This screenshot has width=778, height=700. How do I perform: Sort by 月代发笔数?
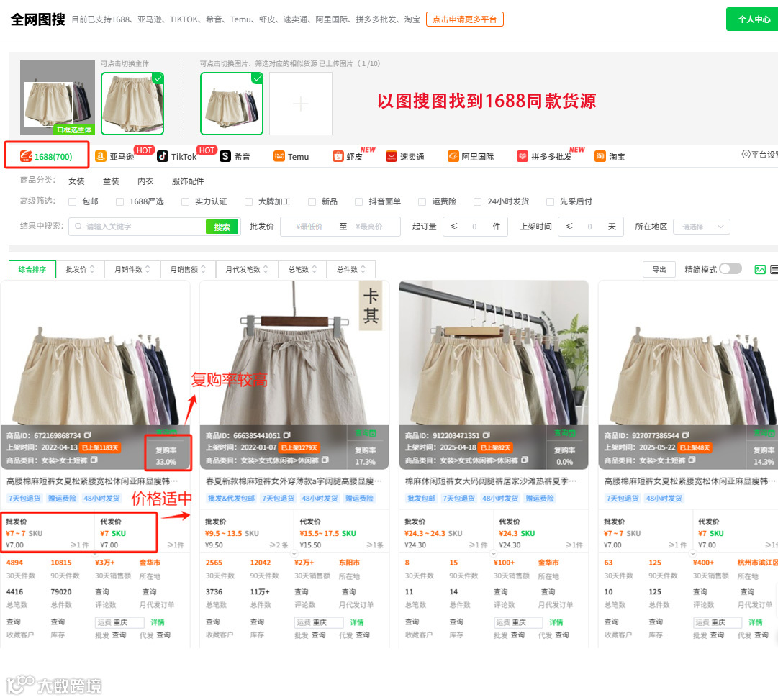(x=247, y=269)
